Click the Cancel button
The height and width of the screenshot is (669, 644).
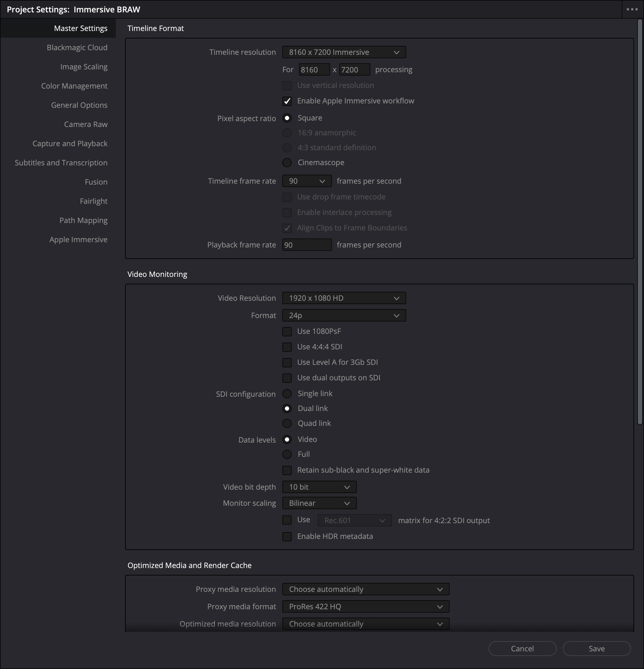[x=522, y=649]
